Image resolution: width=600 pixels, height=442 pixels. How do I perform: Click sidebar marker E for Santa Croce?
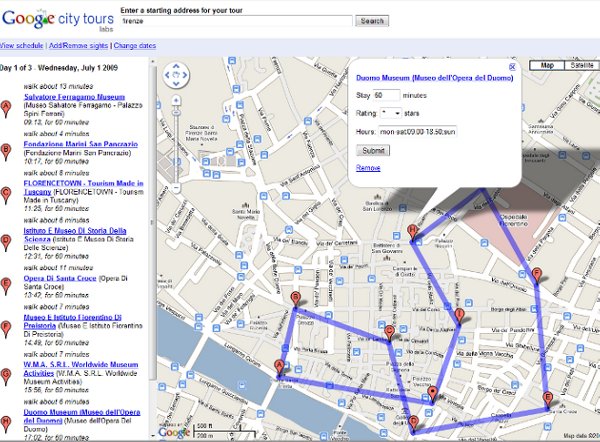point(6,286)
